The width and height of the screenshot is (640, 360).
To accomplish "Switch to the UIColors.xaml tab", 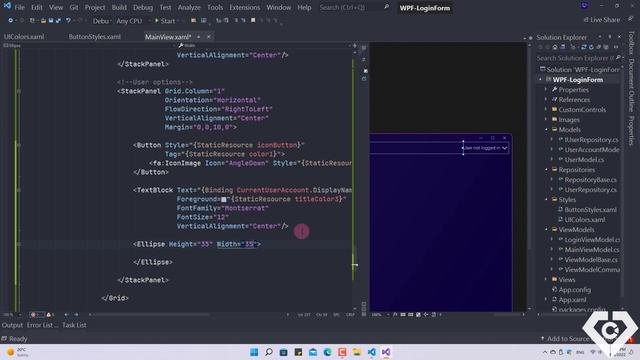I will click(24, 37).
